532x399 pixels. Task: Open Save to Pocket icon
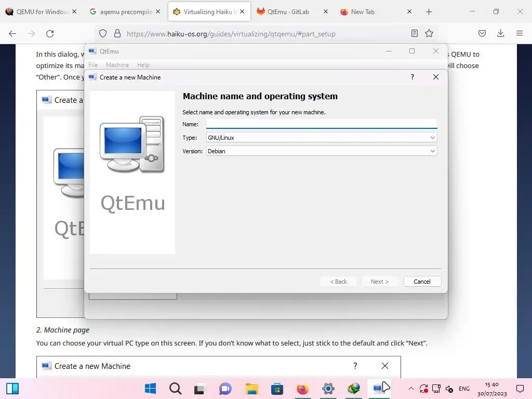[x=482, y=33]
